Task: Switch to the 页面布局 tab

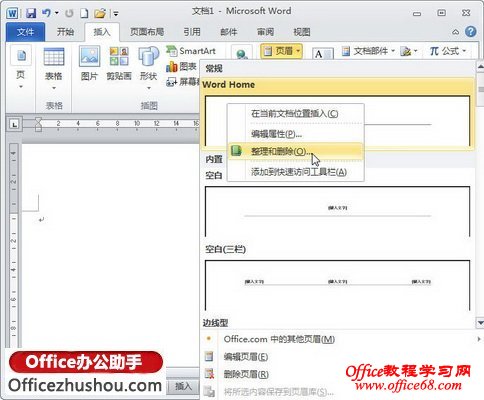Action: 147,32
